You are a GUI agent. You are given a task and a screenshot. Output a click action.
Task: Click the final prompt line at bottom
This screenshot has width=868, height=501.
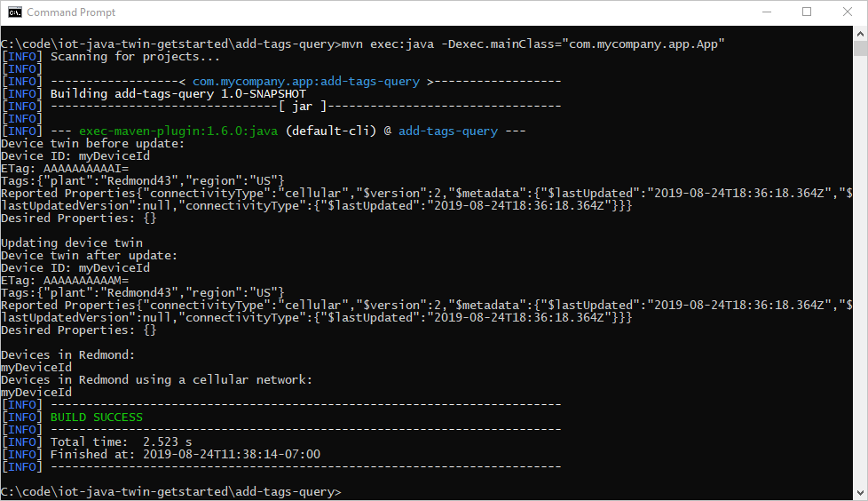coord(171,491)
